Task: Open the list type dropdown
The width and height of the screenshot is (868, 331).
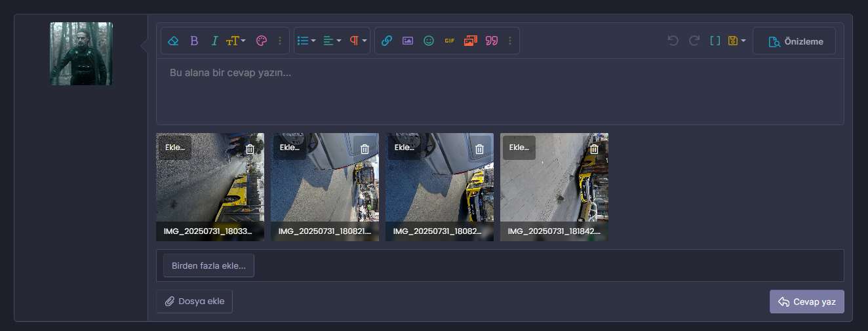Action: click(306, 41)
